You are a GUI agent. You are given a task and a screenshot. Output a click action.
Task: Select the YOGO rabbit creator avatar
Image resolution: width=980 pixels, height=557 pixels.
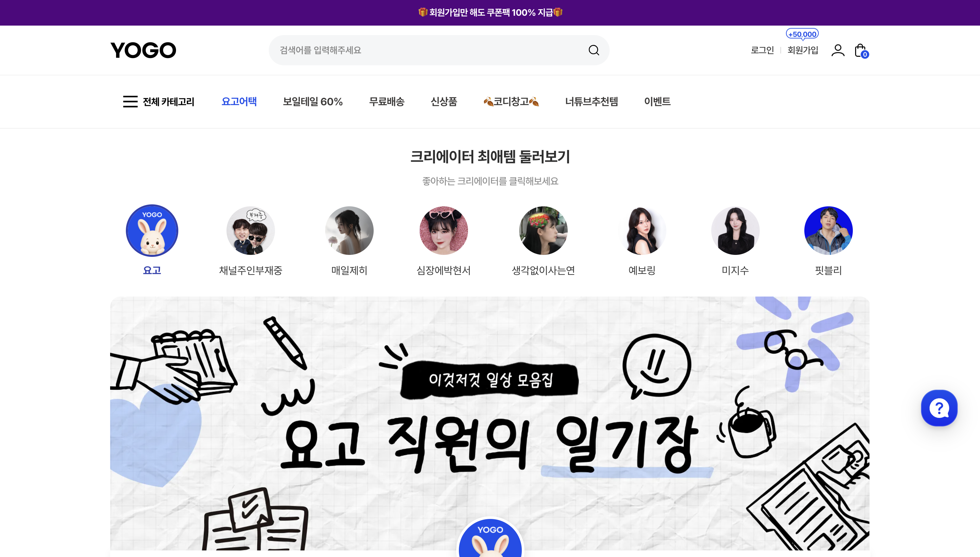(x=152, y=231)
